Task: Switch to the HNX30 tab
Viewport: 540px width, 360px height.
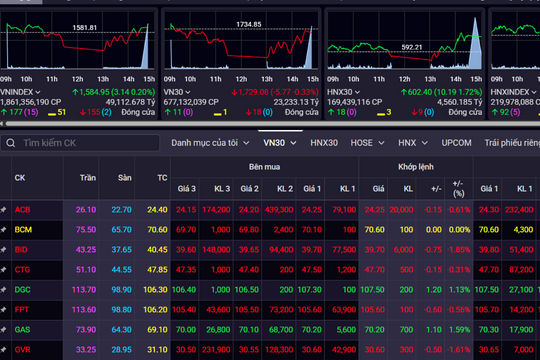Action: (x=324, y=143)
